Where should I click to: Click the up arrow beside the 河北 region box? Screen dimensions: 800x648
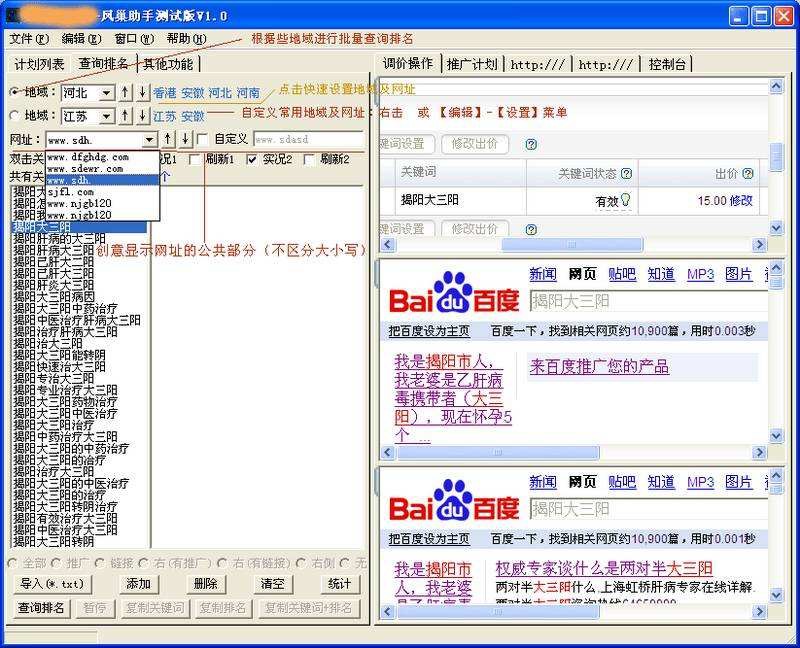click(x=125, y=92)
